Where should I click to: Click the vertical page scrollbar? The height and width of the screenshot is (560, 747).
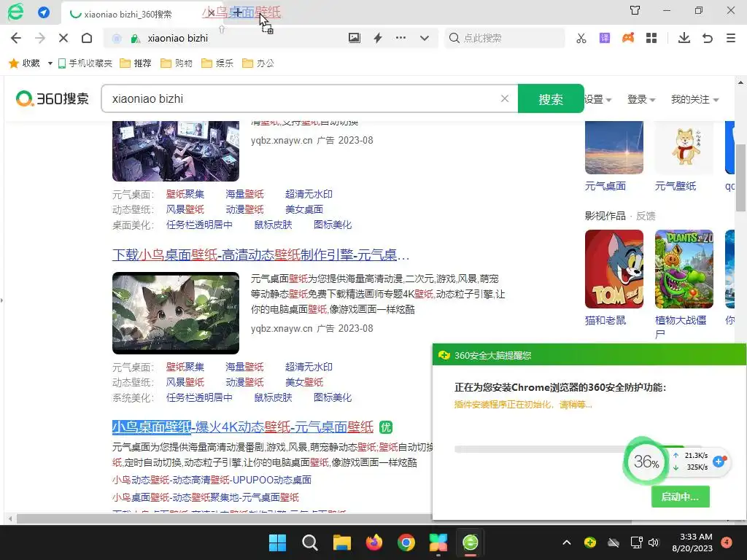740,178
